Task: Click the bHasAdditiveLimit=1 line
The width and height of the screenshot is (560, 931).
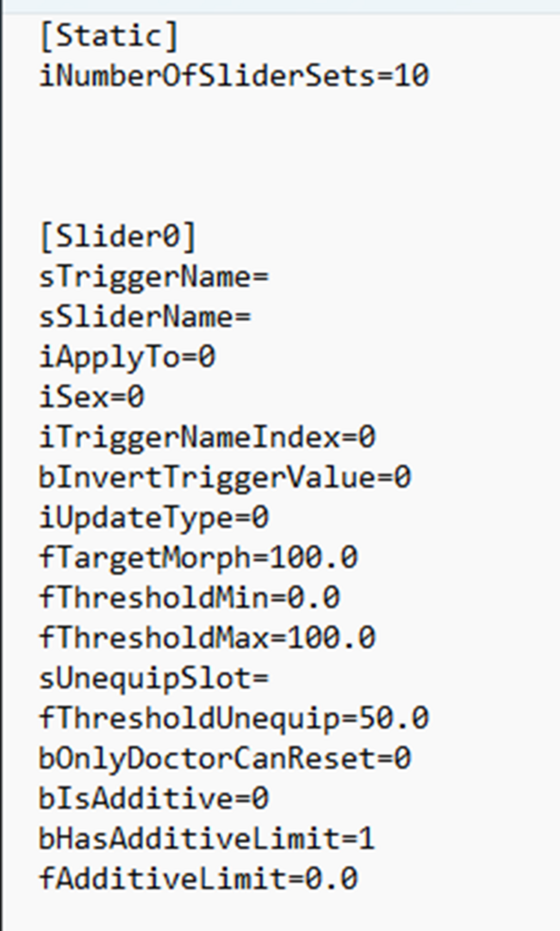Action: (208, 839)
